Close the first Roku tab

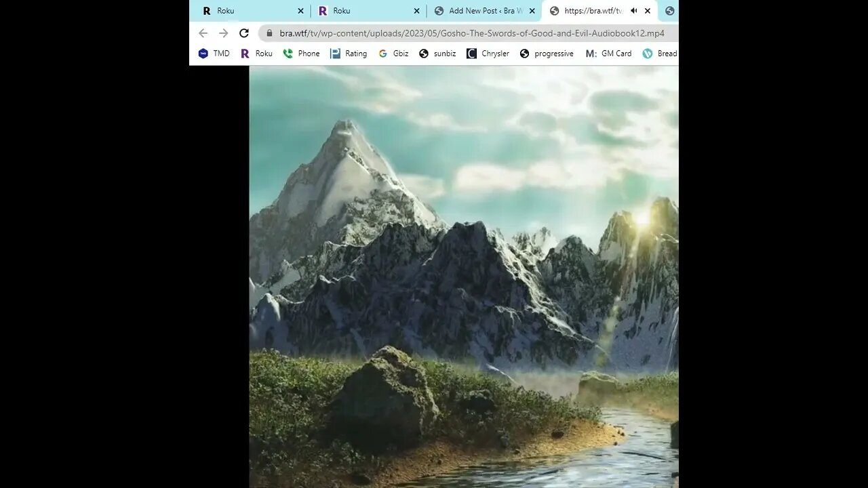click(300, 11)
